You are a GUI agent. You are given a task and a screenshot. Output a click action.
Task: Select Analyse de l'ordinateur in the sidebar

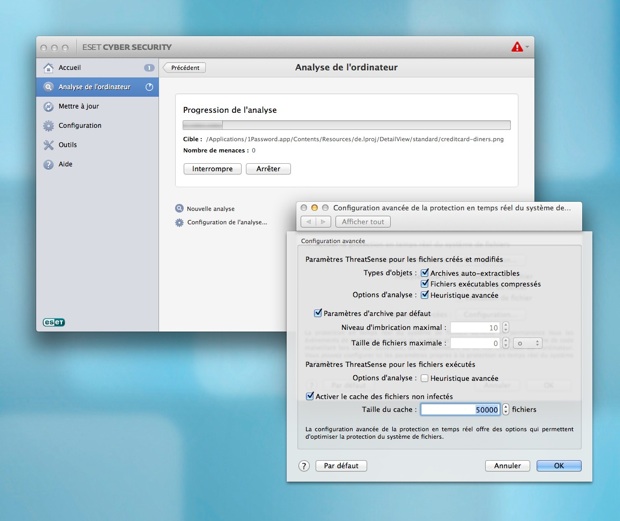point(97,87)
